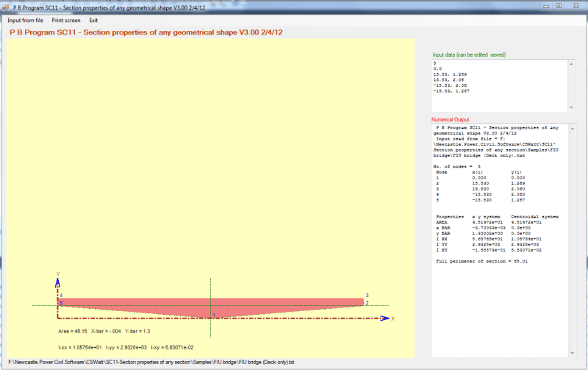
Task: Click the "Input data (can be edited saved)" label
Action: click(x=469, y=54)
